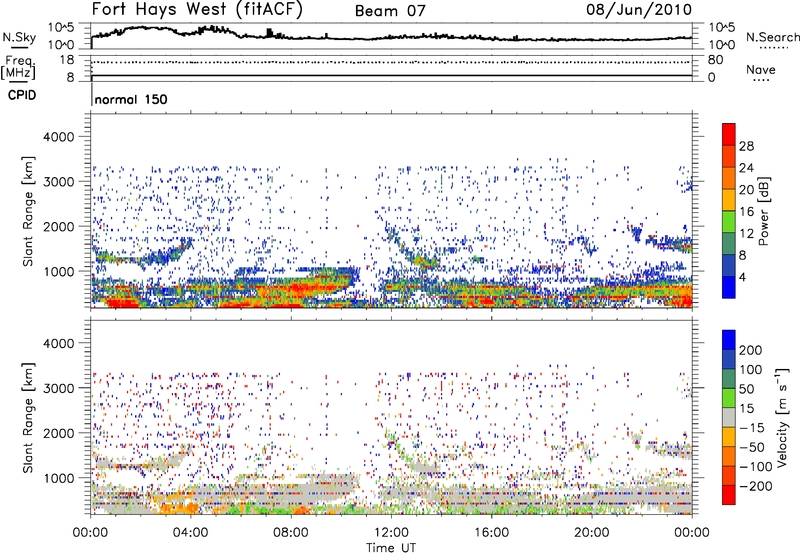The image size is (800, 554).
Task: Click the CPID label
Action: tap(22, 95)
